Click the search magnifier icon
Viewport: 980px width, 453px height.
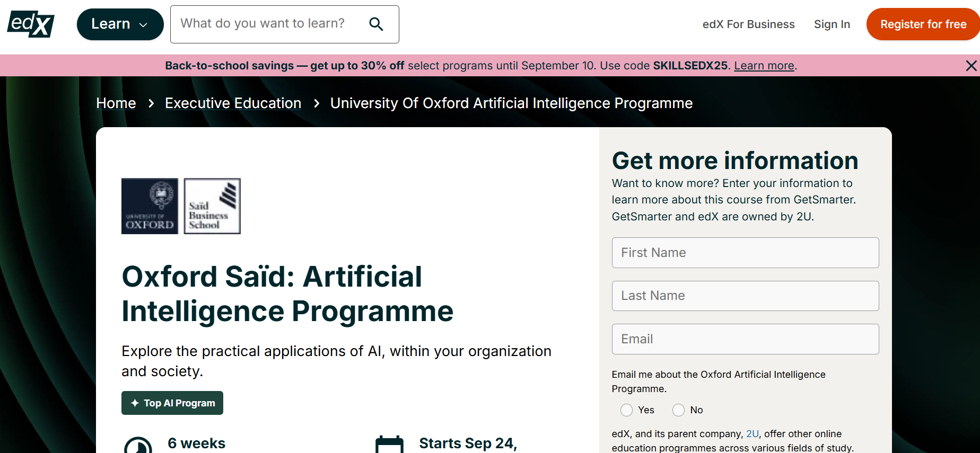376,24
